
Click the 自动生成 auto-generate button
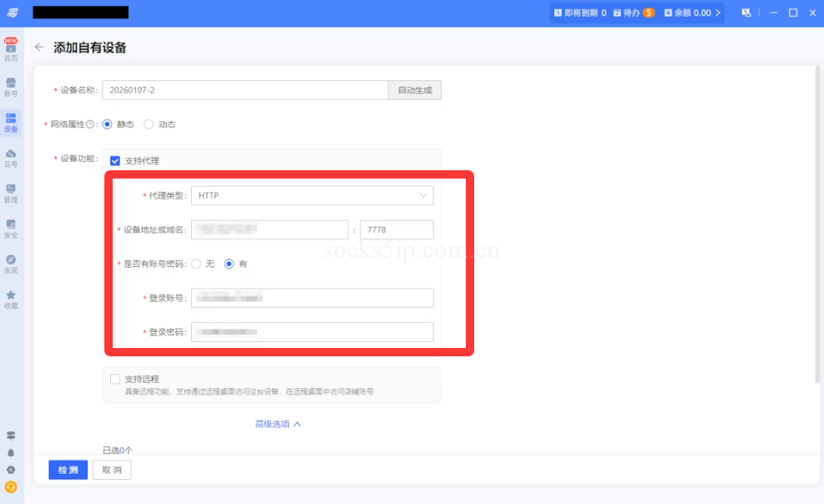(415, 90)
